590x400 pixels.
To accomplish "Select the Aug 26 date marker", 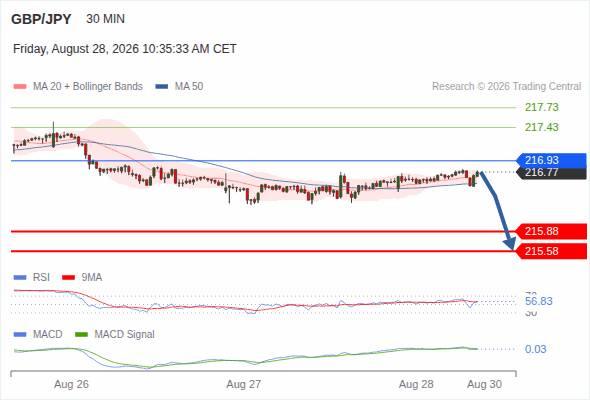I will [71, 384].
